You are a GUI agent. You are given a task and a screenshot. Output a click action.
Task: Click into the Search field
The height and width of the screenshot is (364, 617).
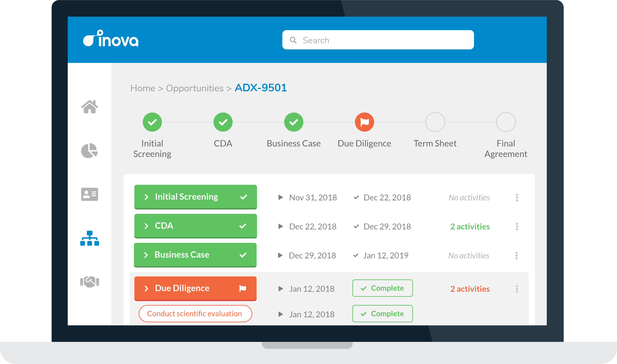coord(378,40)
